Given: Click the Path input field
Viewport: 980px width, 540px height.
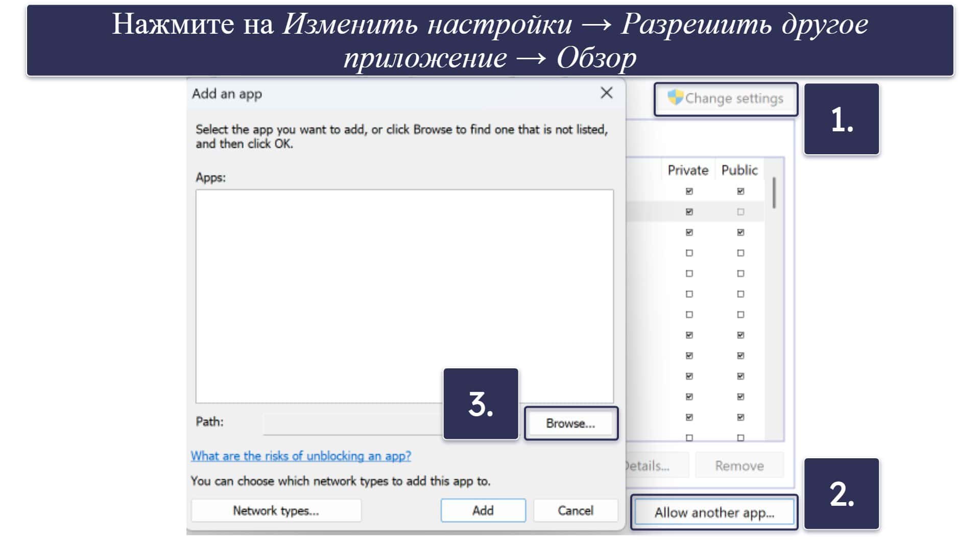Looking at the screenshot, I should click(353, 424).
